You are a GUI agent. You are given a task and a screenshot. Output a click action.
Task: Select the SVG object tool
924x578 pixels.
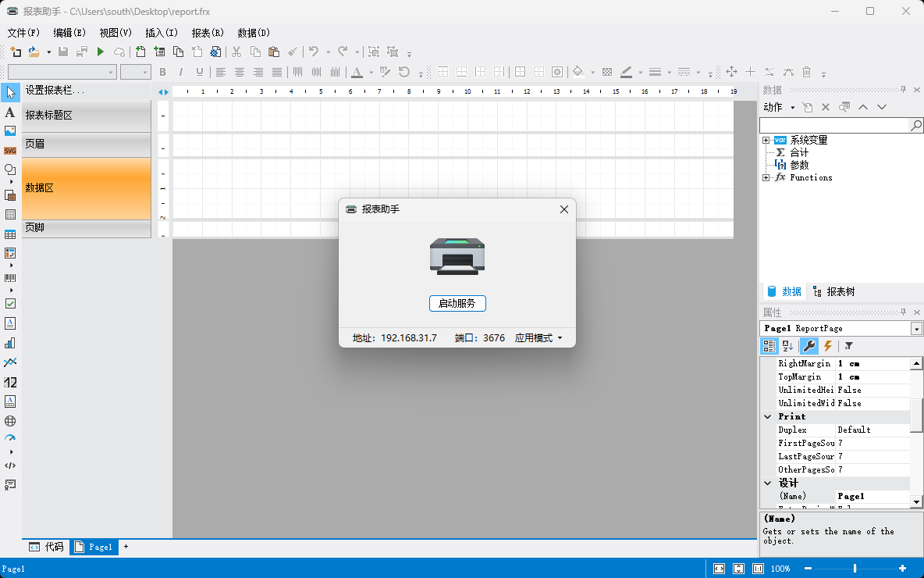click(10, 151)
